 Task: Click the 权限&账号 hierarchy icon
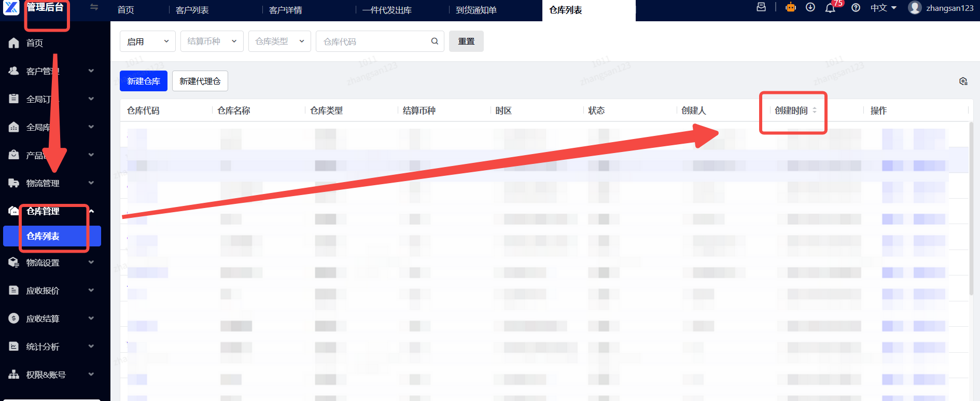(x=14, y=375)
